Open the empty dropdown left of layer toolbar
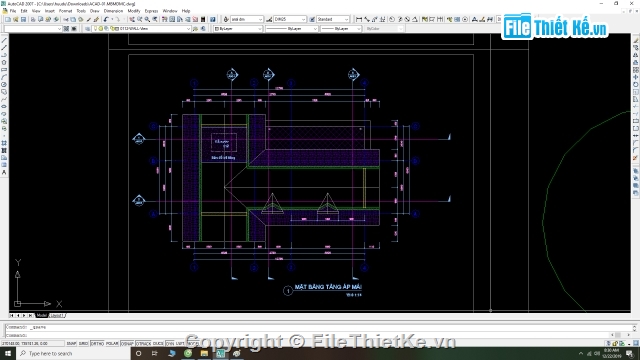 (x=33, y=29)
